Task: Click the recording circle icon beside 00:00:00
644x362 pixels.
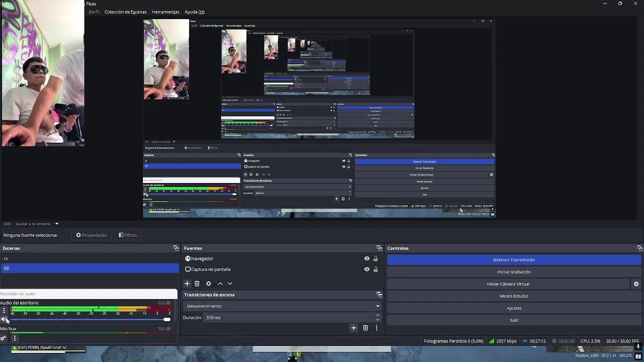Action: 554,341
